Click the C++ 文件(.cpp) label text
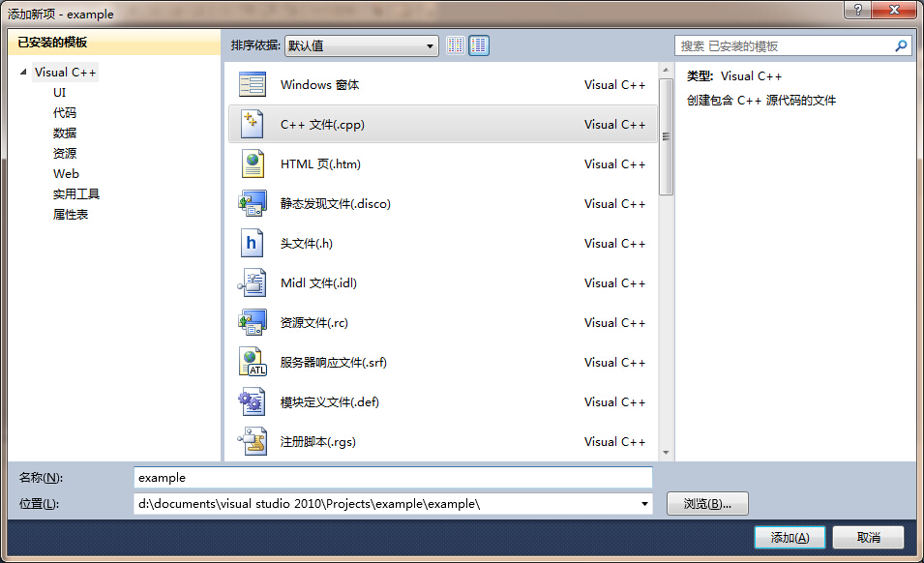This screenshot has height=563, width=924. tap(322, 124)
